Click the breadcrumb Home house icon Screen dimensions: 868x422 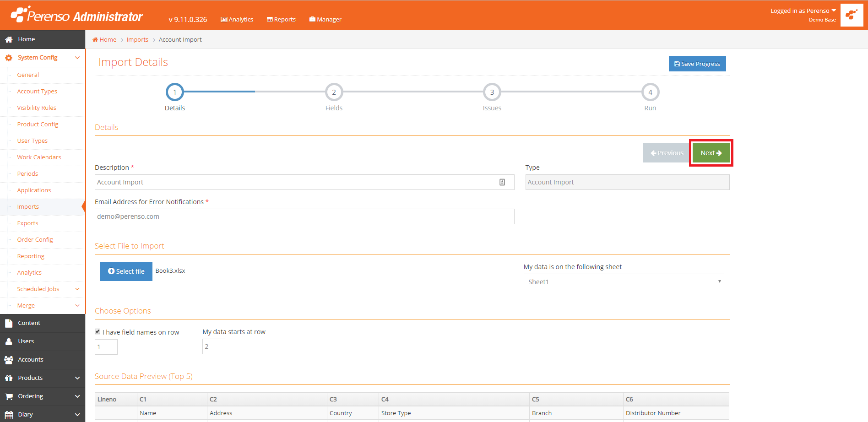95,40
